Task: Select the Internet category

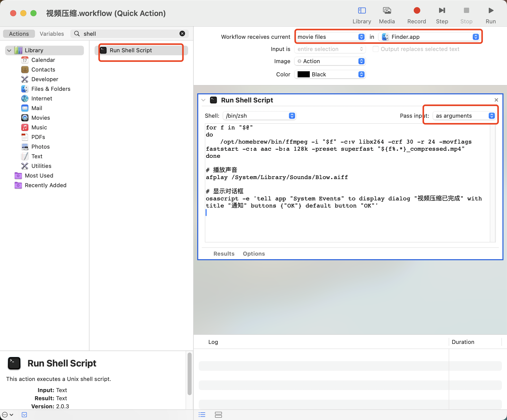Action: pos(42,98)
